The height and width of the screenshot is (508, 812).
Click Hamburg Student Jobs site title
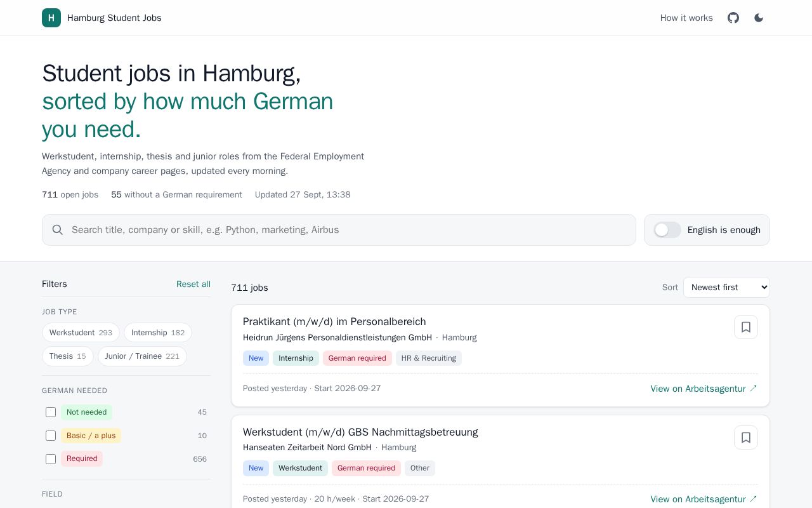pos(114,18)
